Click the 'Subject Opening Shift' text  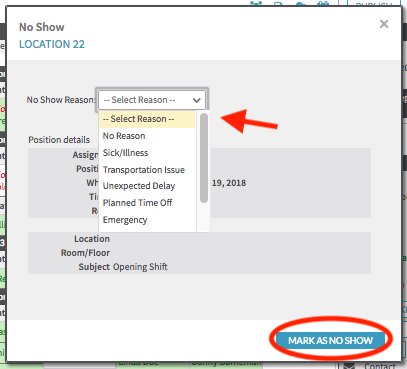pos(123,267)
